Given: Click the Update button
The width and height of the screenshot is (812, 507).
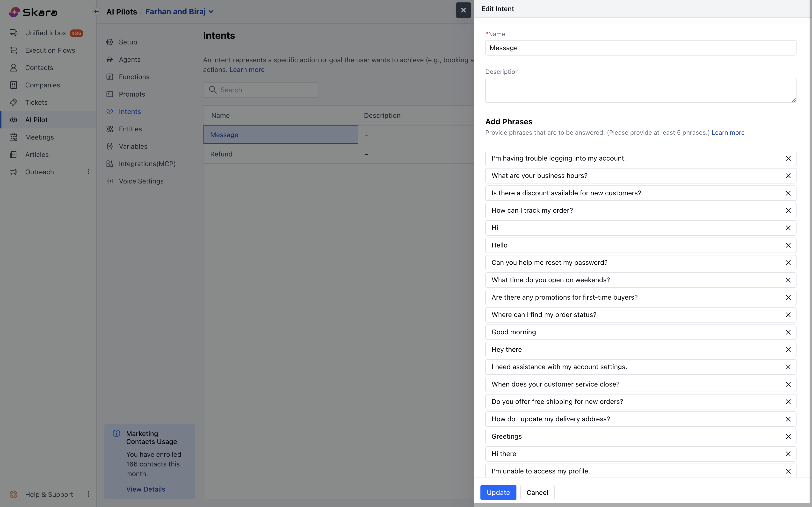Looking at the screenshot, I should (x=498, y=492).
